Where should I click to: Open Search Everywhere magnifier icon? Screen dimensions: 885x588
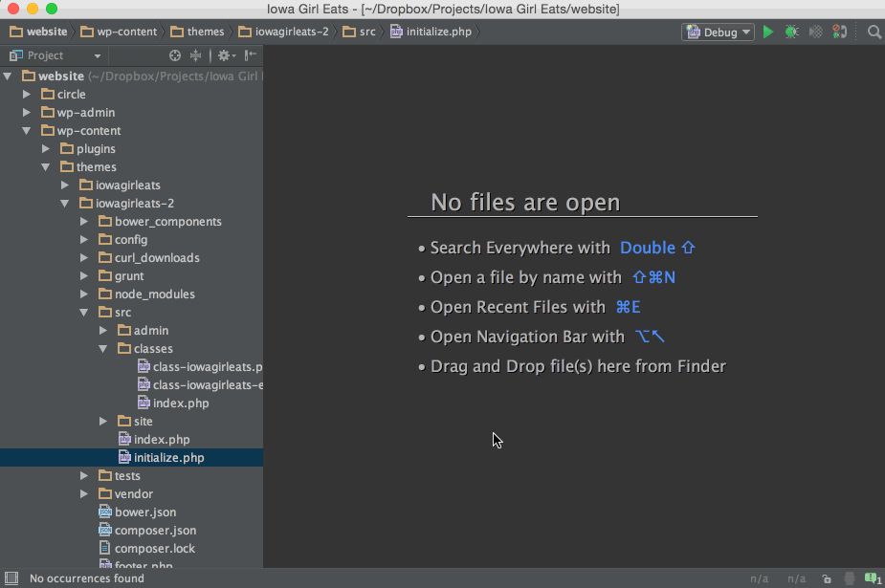874,33
